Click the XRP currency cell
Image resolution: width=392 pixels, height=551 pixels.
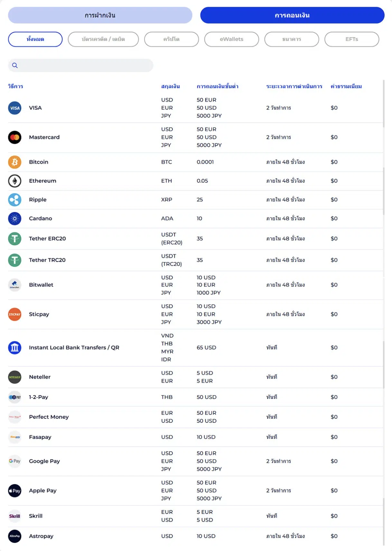[x=167, y=200]
